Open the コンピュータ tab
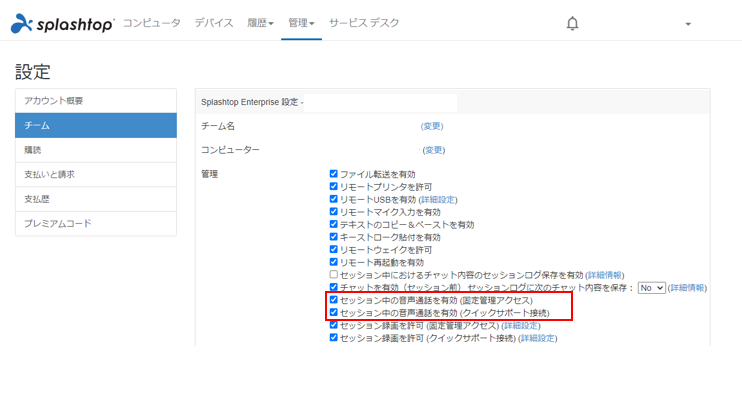The height and width of the screenshot is (397, 742). (151, 23)
